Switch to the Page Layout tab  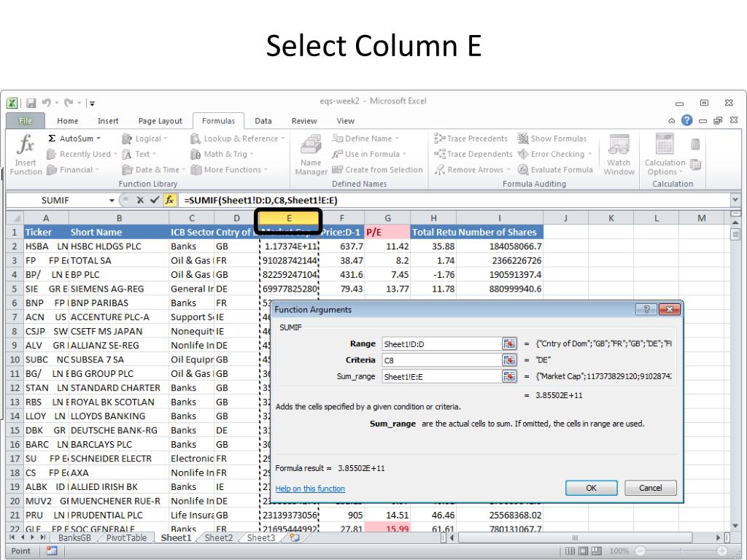[160, 121]
